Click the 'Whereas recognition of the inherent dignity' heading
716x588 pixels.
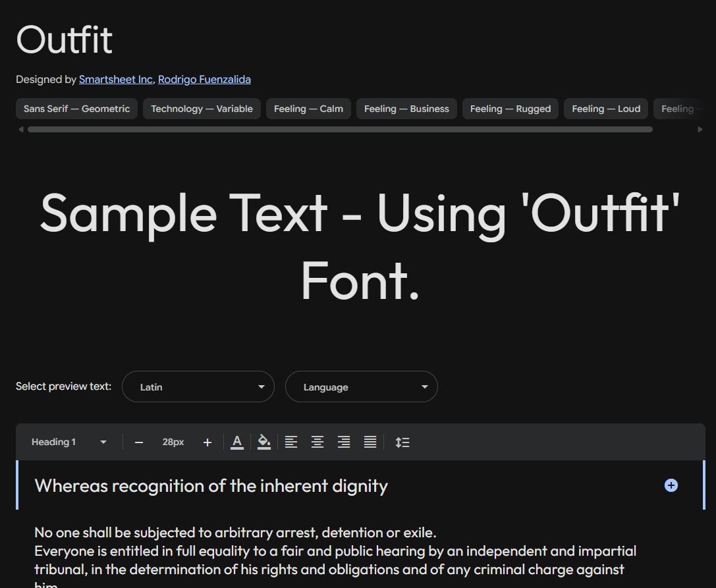[211, 486]
